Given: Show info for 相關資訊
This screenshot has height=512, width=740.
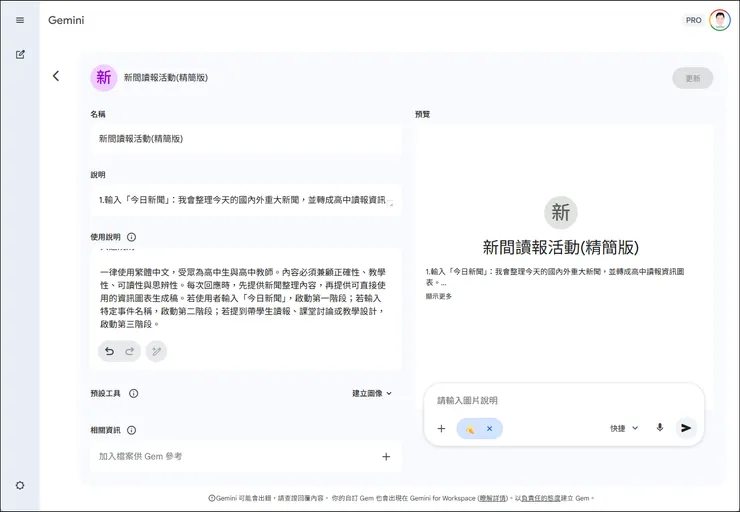Looking at the screenshot, I should click(132, 430).
